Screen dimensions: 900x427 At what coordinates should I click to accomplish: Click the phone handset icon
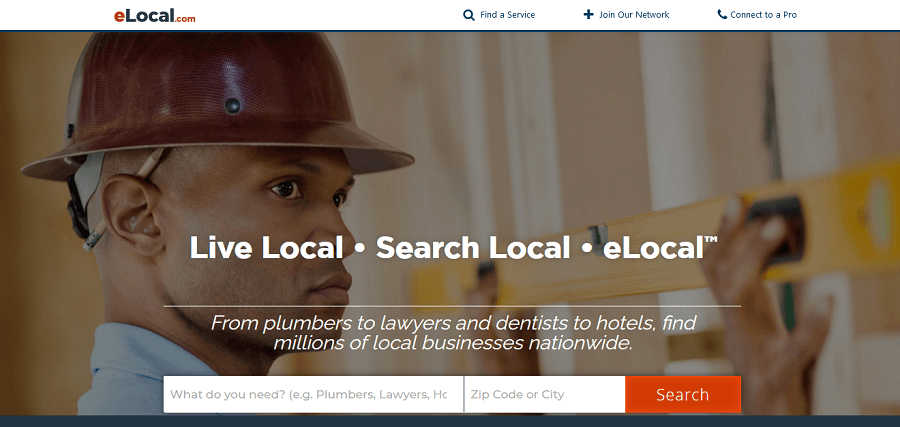pos(722,14)
